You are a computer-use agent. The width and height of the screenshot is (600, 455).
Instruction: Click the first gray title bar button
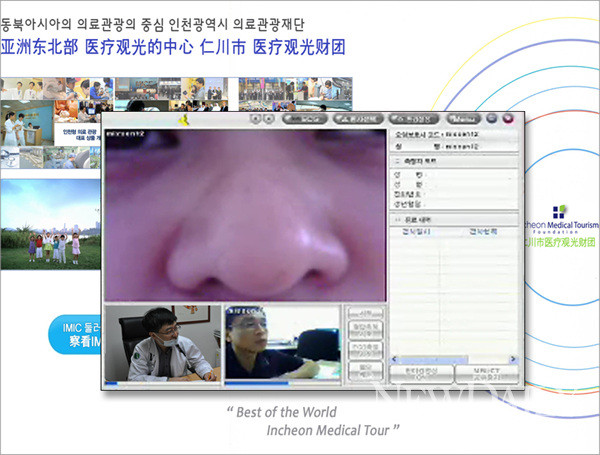point(307,119)
